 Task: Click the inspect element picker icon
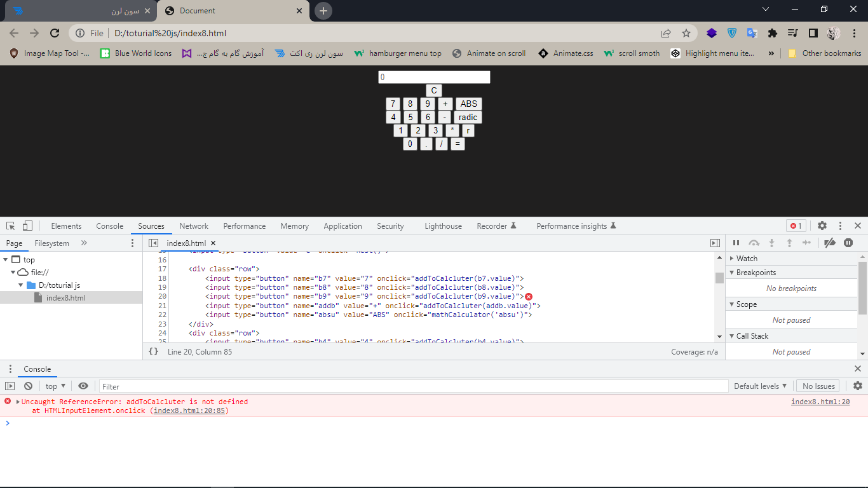(x=11, y=226)
